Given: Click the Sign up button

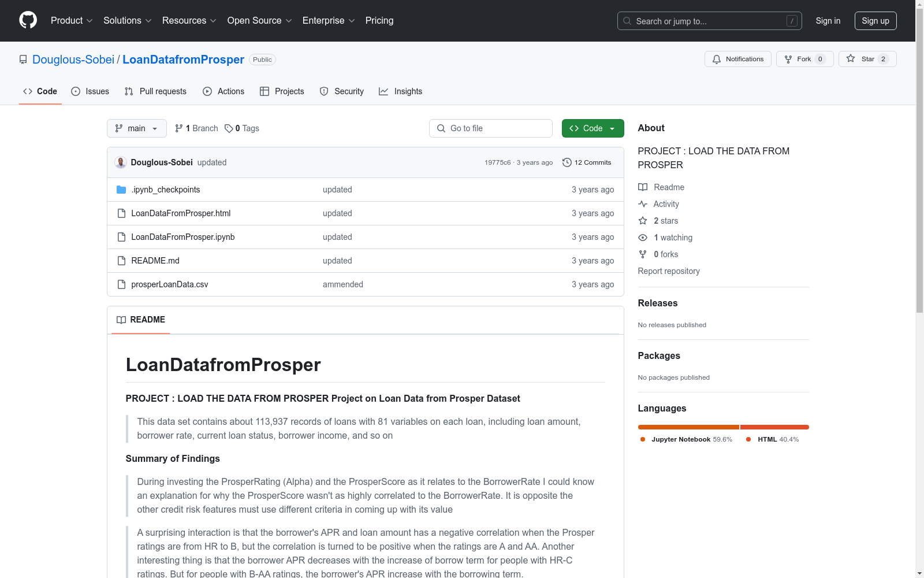Looking at the screenshot, I should pyautogui.click(x=875, y=20).
